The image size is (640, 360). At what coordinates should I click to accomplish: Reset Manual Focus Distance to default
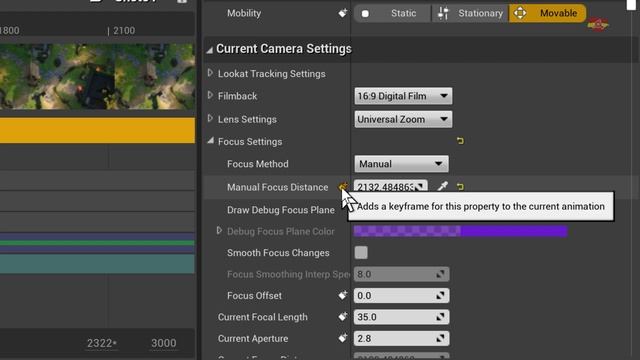coord(460,187)
